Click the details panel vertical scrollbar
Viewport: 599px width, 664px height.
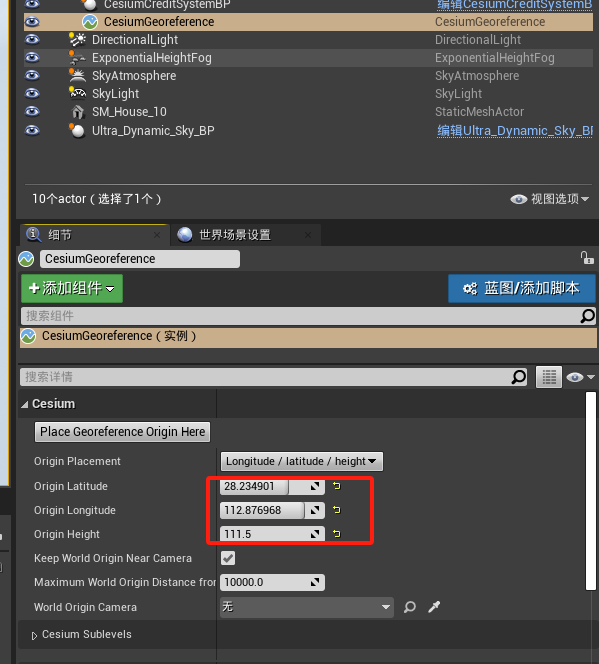[x=591, y=491]
